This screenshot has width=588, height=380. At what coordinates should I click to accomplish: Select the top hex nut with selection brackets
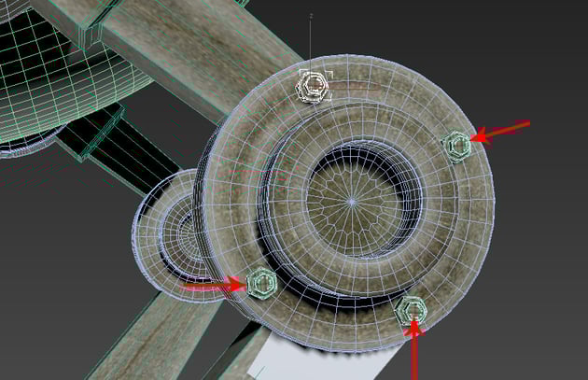[x=312, y=87]
